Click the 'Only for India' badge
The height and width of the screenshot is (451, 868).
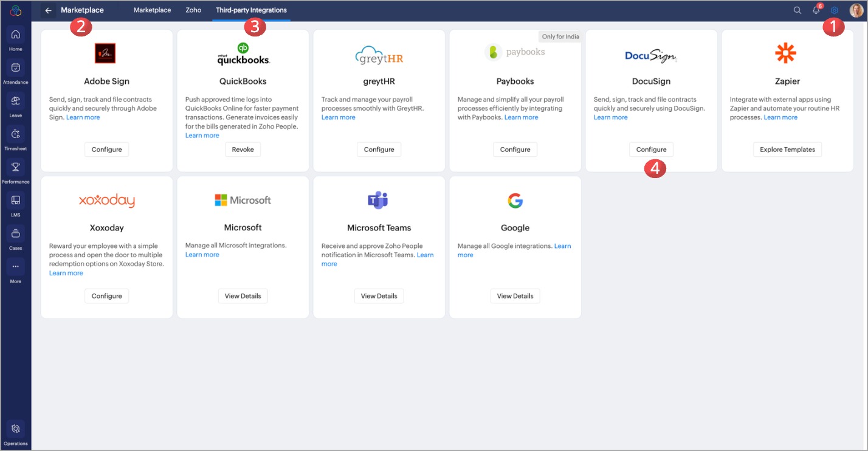(560, 36)
